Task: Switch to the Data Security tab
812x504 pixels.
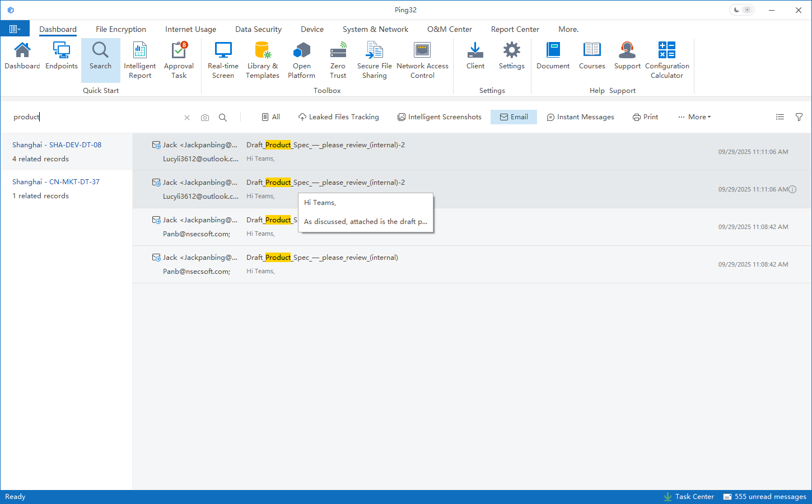Action: tap(258, 29)
